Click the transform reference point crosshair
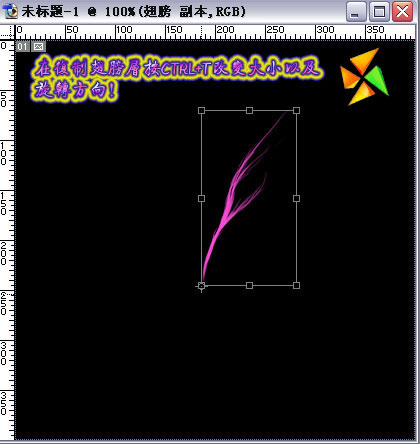Image resolution: width=420 pixels, height=444 pixels. (x=201, y=286)
